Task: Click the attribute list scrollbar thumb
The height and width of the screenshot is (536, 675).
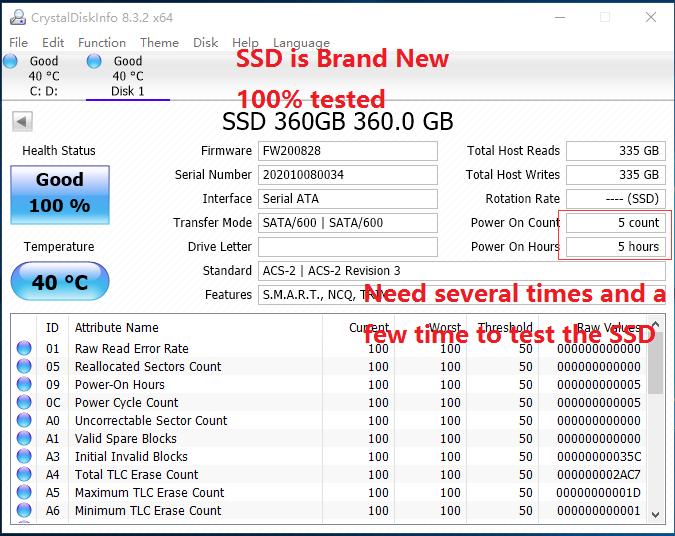Action: coord(656,363)
